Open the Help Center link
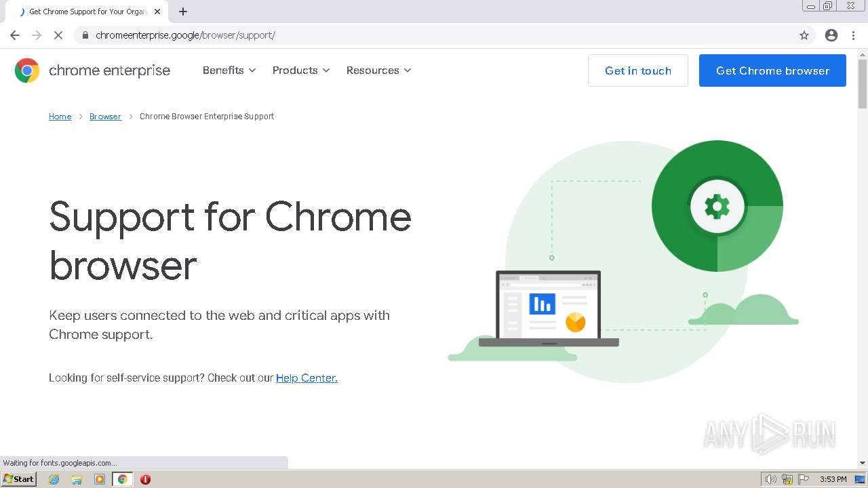The width and height of the screenshot is (868, 488). (307, 378)
